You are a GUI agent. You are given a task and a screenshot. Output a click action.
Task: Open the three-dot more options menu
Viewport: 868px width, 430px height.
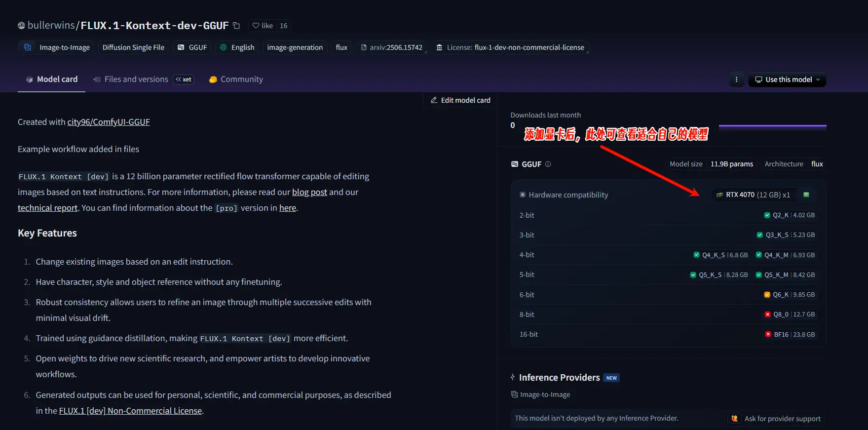[x=736, y=79]
